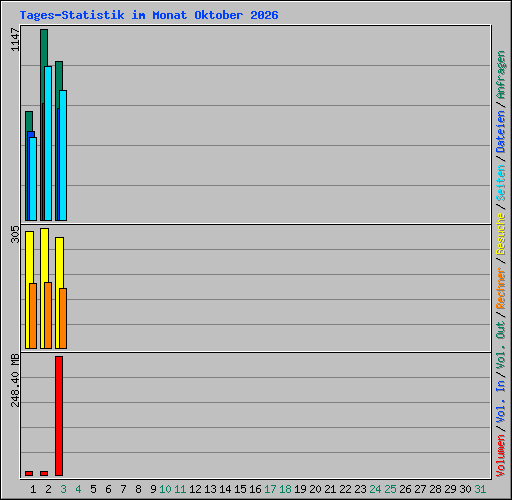Click the 'Vol. Out' legend label
The width and height of the screenshot is (512, 500).
click(x=500, y=345)
